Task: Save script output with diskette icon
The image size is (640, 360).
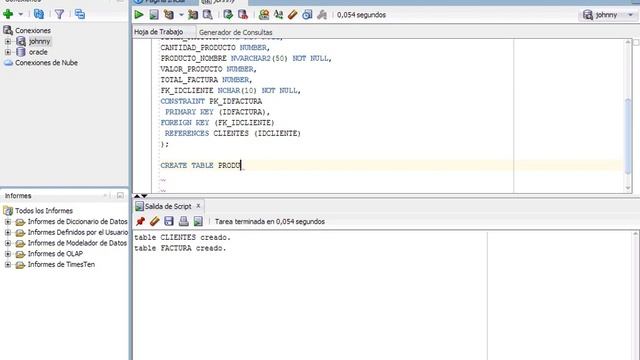Action: pyautogui.click(x=169, y=221)
